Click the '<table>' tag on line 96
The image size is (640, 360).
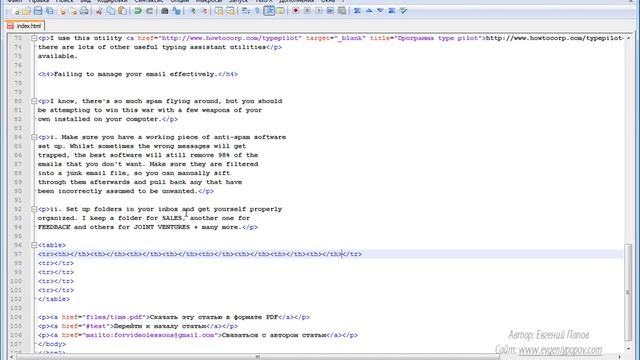[x=52, y=245]
